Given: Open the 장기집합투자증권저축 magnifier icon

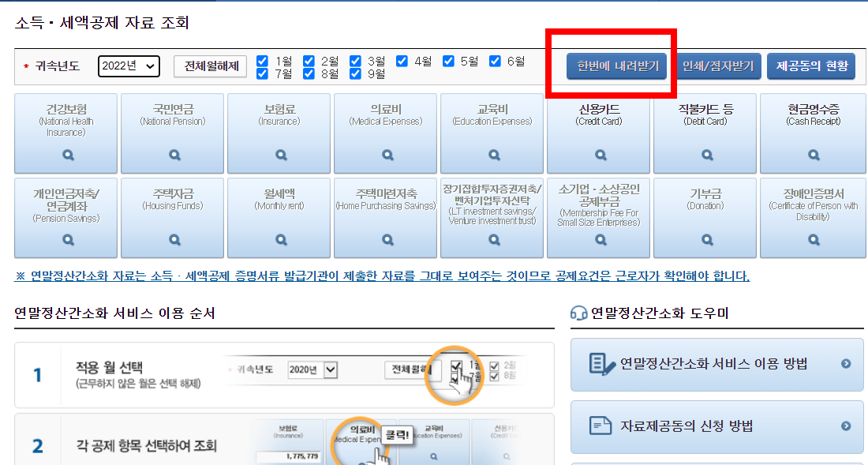Looking at the screenshot, I should pos(494,240).
